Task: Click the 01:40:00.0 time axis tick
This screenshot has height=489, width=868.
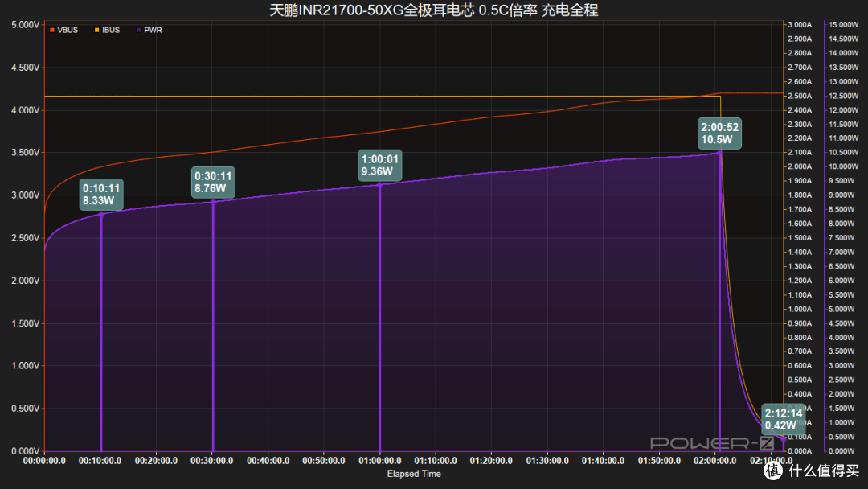Action: point(603,461)
